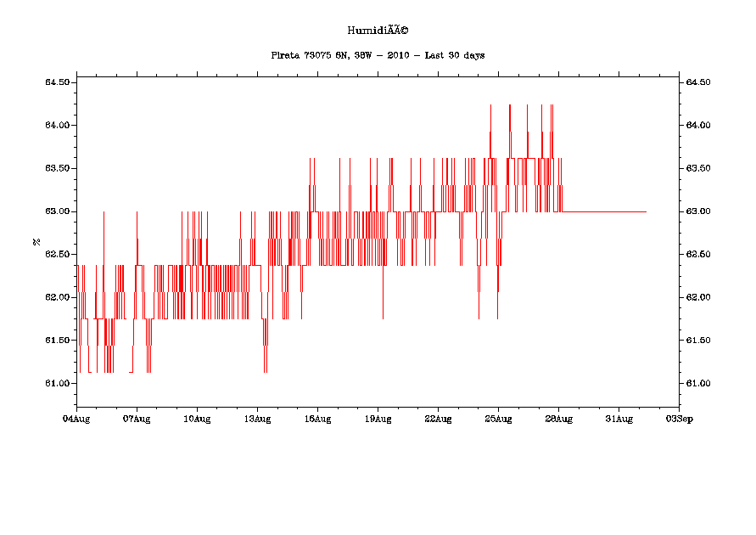This screenshot has height=535, width=756.
Task: Click the 63.00 label on right axis
Action: tap(697, 211)
